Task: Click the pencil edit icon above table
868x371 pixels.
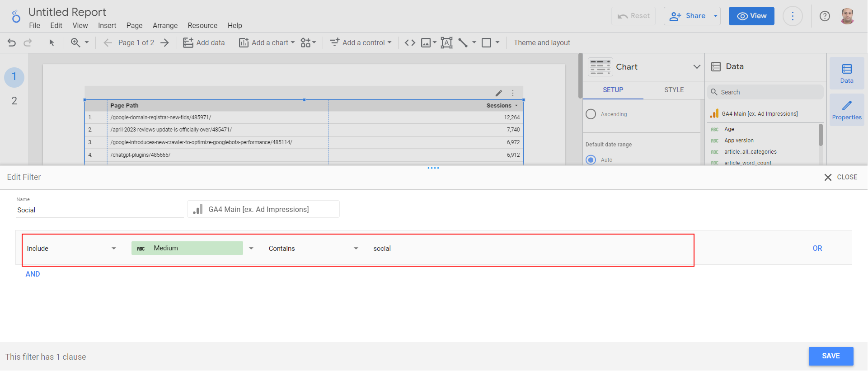Action: [x=499, y=93]
